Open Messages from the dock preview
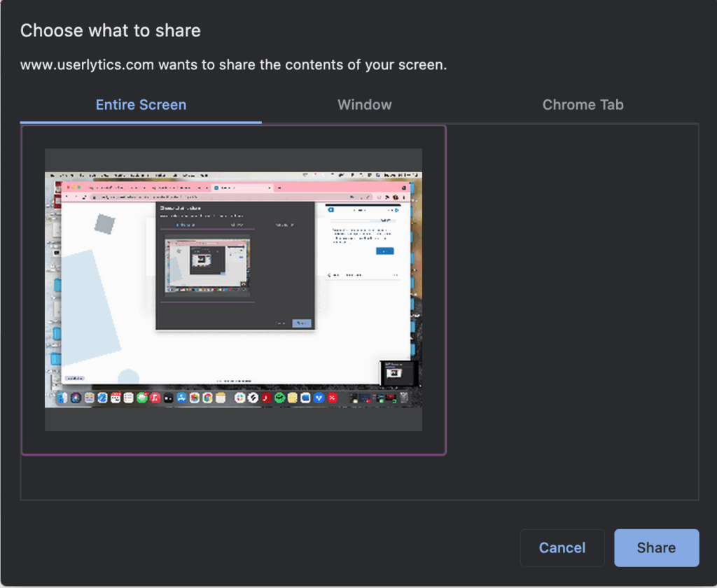 [x=142, y=398]
